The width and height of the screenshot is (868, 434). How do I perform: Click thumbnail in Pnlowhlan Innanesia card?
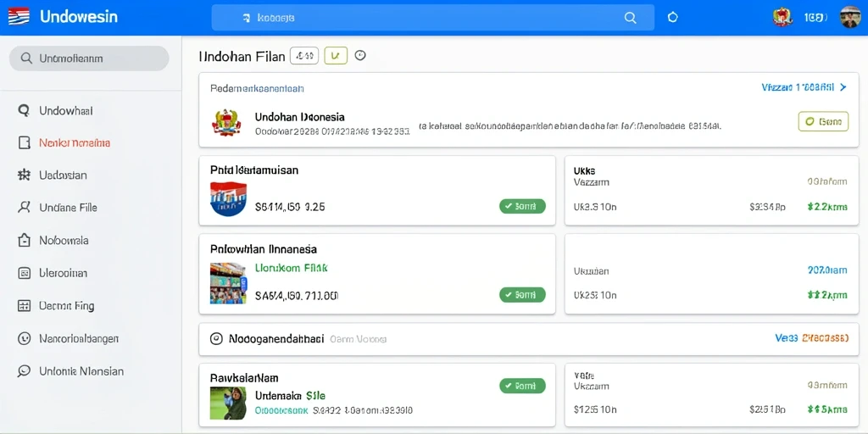pos(228,283)
